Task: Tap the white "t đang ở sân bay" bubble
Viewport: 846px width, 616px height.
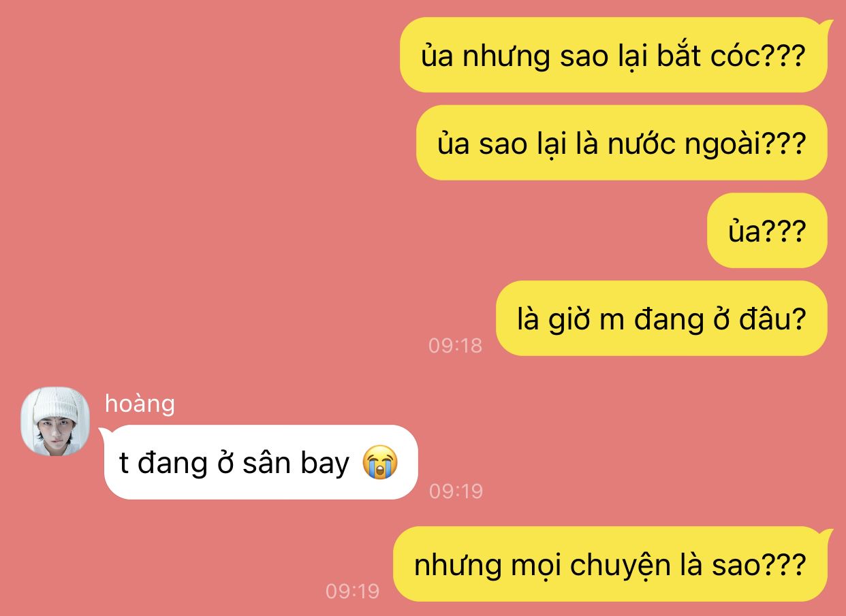Action: click(260, 462)
